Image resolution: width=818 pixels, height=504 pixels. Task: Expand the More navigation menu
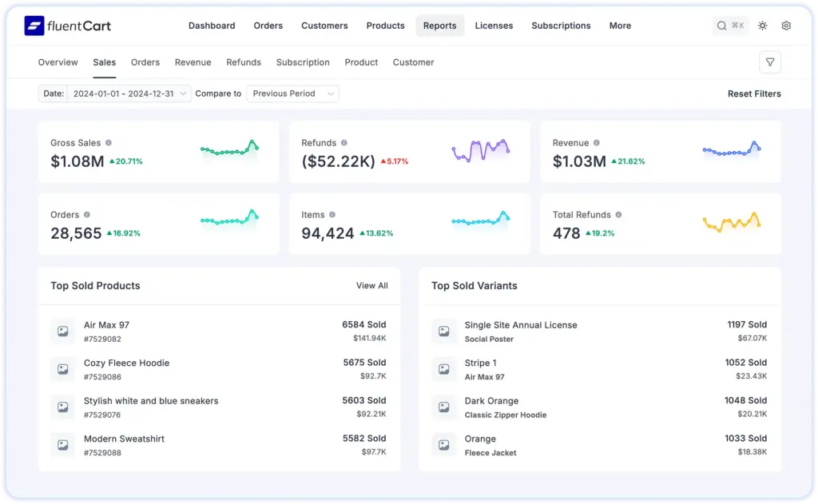tap(620, 25)
